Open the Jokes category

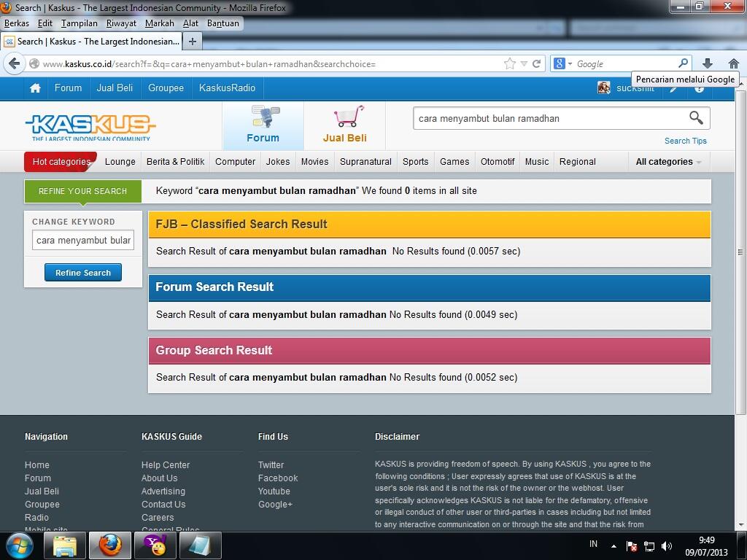(278, 162)
